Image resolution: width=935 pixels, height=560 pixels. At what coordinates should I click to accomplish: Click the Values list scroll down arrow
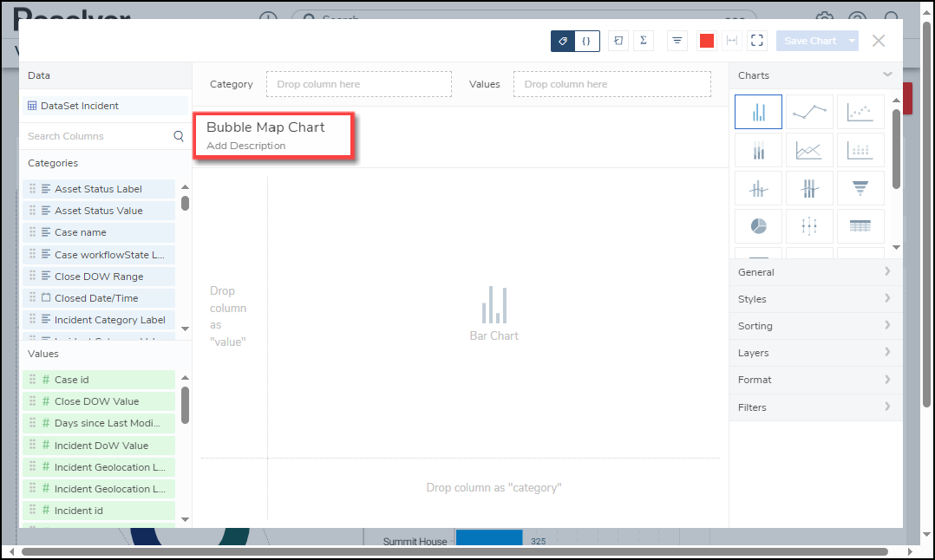pyautogui.click(x=185, y=519)
